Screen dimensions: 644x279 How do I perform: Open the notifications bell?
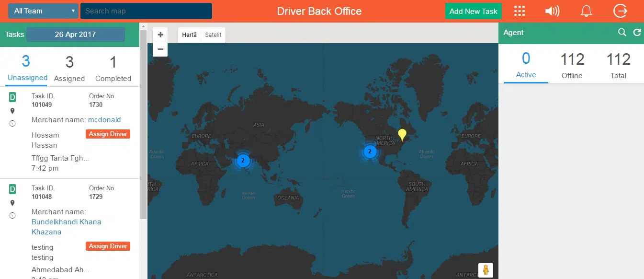click(586, 11)
